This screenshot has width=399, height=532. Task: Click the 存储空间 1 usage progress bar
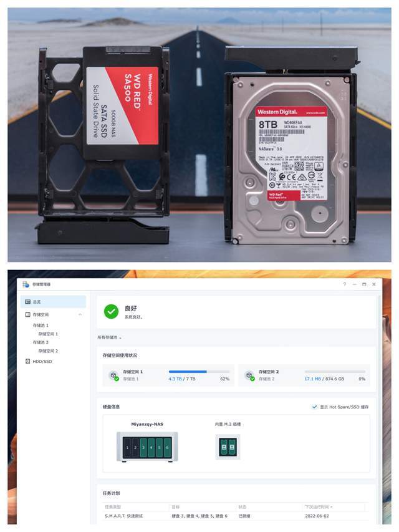point(199,372)
